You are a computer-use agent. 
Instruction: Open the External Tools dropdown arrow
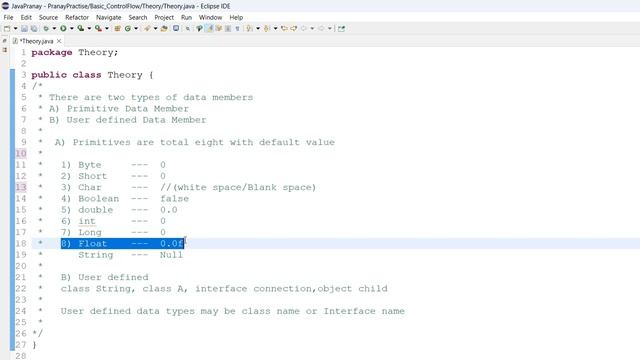coord(107,29)
